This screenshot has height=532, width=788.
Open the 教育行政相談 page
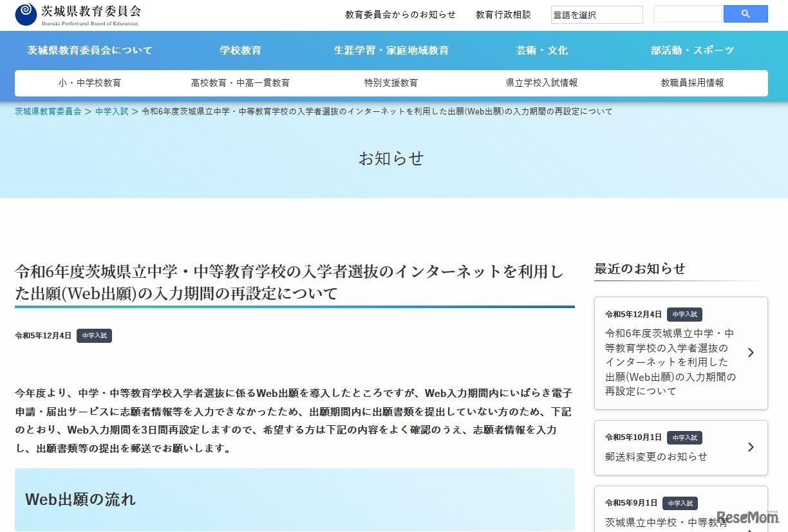(503, 14)
